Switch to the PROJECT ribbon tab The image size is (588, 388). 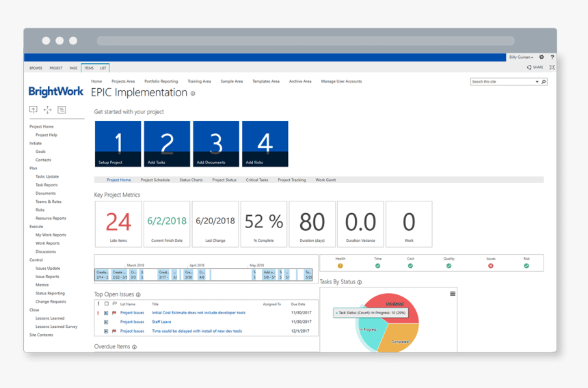coord(56,68)
